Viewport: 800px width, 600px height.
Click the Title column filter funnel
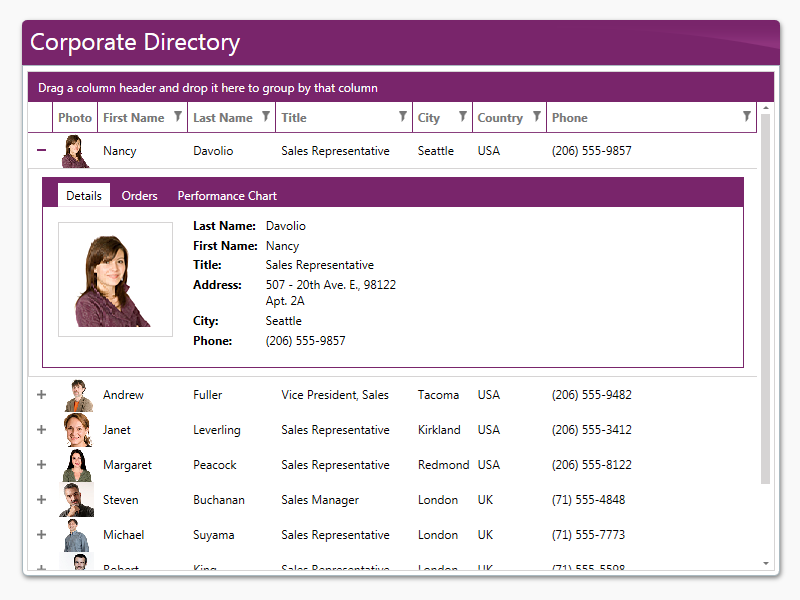coord(403,117)
